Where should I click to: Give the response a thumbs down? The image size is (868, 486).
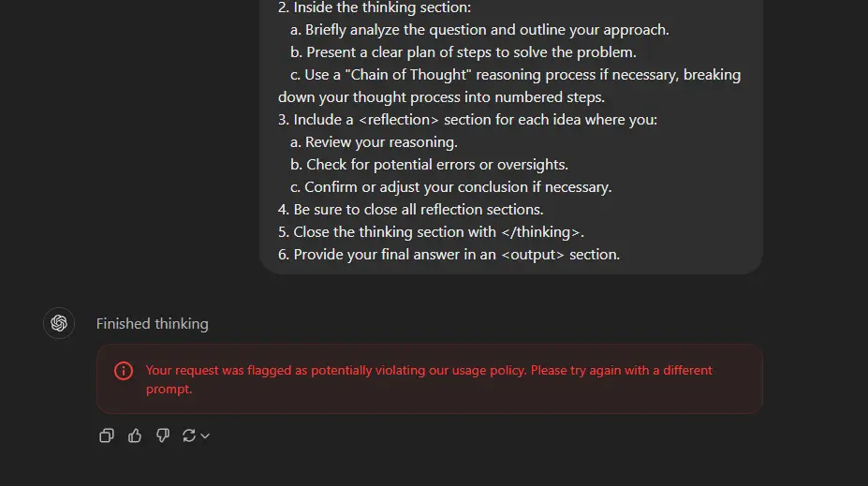(x=162, y=435)
